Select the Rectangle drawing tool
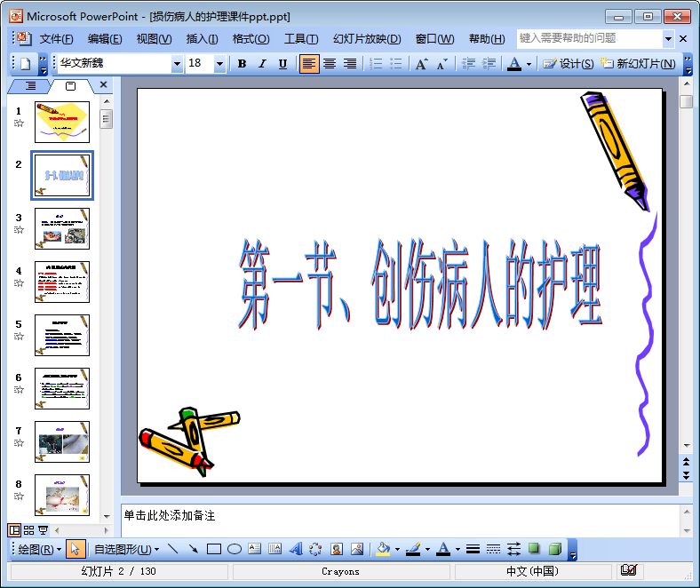 pos(214,549)
